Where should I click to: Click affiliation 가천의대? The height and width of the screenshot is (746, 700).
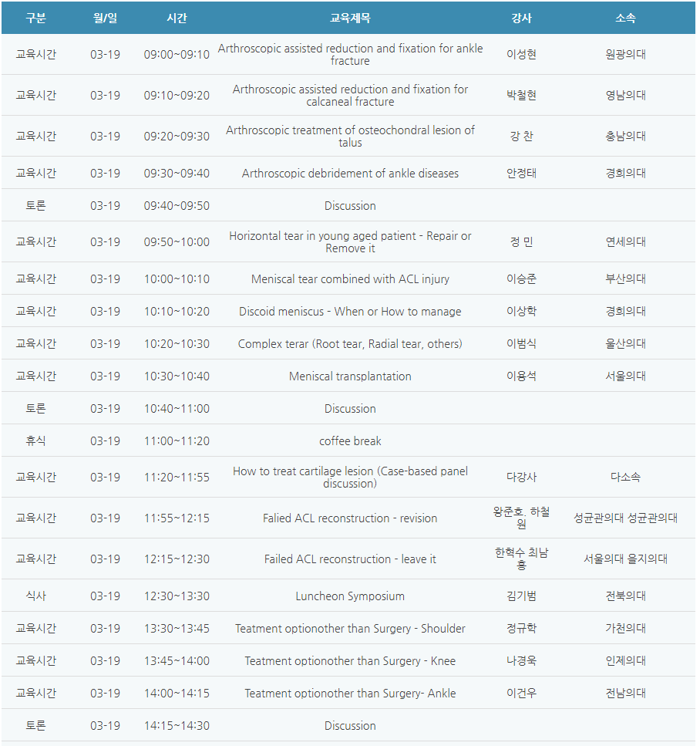click(625, 629)
